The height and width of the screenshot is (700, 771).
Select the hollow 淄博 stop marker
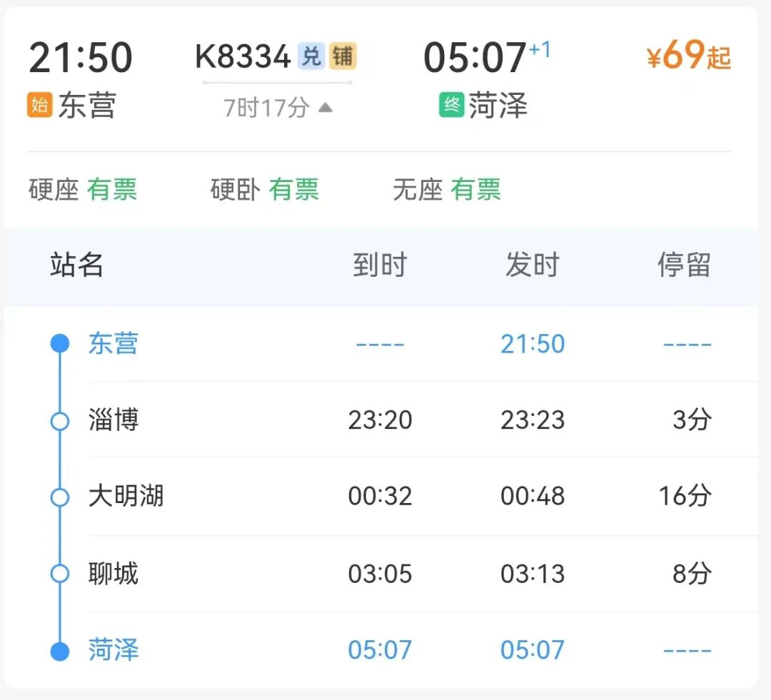click(60, 421)
